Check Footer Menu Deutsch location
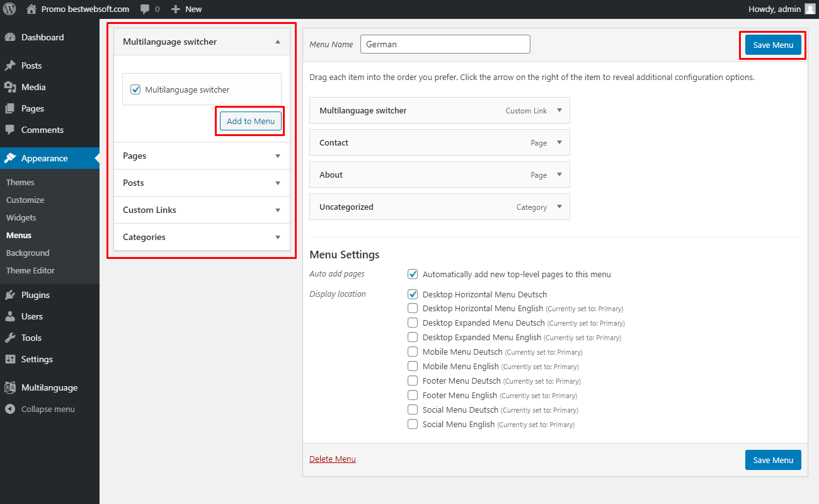 click(x=413, y=381)
